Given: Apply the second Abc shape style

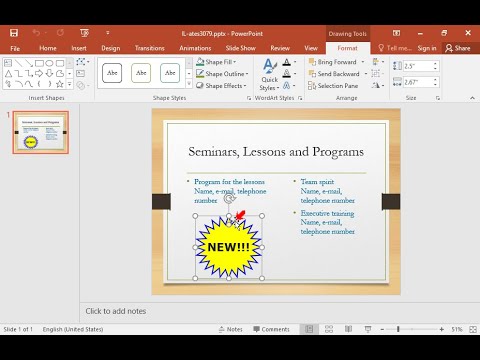Looking at the screenshot, I should tap(141, 73).
